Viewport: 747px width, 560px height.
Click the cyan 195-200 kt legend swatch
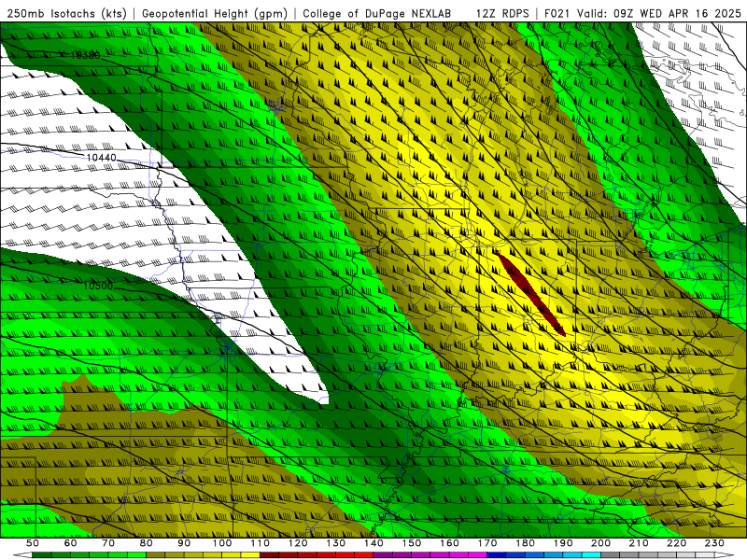pyautogui.click(x=591, y=554)
